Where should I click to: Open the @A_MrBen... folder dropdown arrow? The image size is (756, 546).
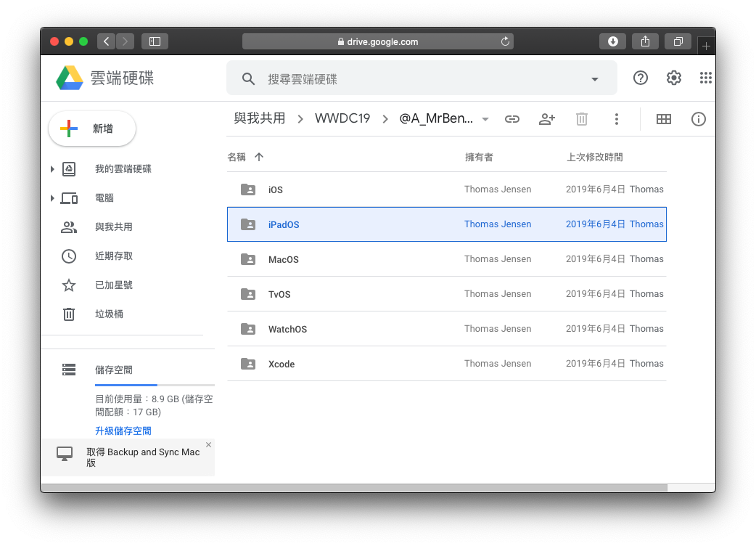[x=485, y=119]
